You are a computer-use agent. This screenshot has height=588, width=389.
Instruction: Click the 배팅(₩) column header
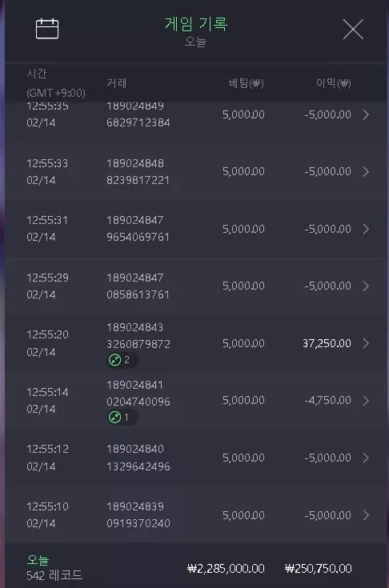point(247,83)
